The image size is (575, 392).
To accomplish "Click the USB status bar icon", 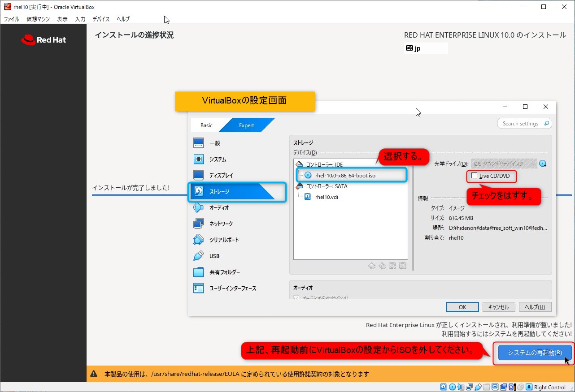I will point(478,387).
